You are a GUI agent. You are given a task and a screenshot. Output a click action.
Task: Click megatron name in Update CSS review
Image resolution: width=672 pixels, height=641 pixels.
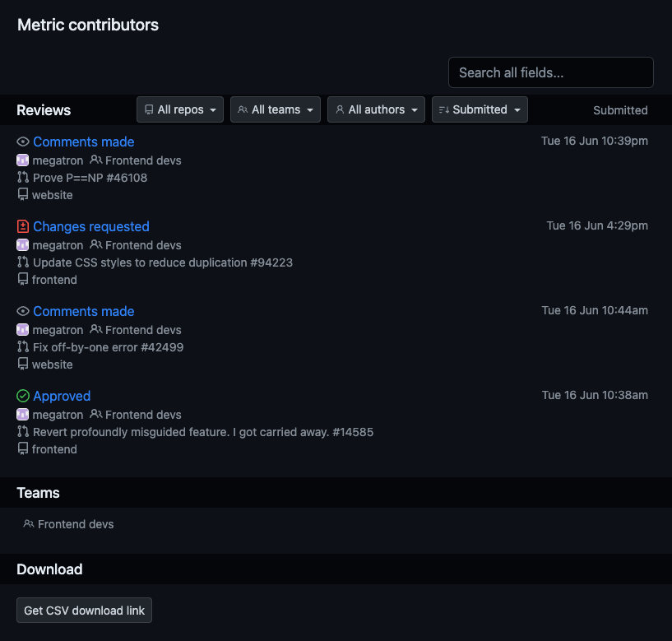pyautogui.click(x=58, y=246)
